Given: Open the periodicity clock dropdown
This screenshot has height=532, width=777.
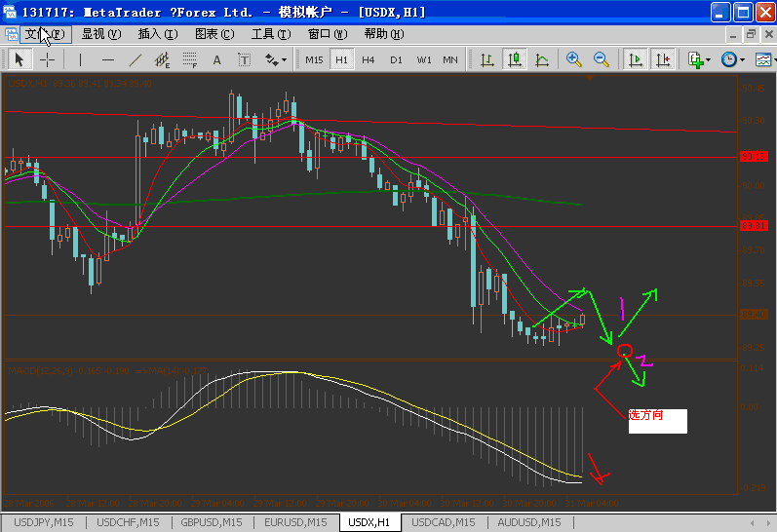Looking at the screenshot, I should [733, 60].
